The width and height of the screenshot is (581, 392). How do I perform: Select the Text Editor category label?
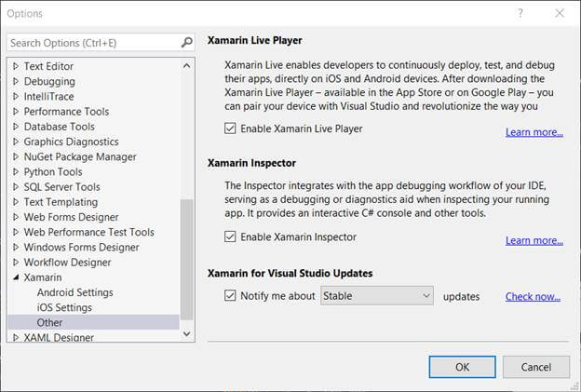coord(48,66)
